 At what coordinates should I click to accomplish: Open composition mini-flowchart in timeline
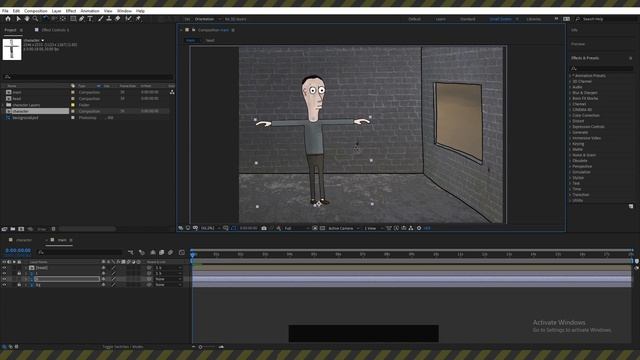[131, 253]
